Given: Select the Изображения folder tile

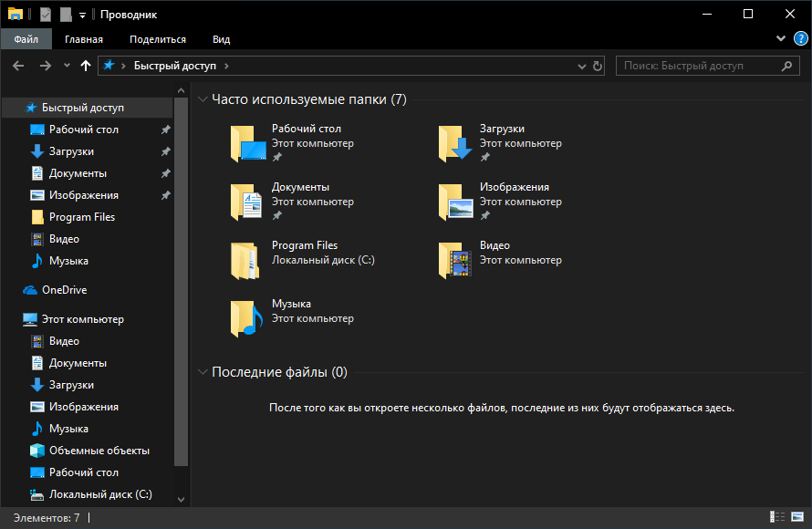Looking at the screenshot, I should pos(501,202).
